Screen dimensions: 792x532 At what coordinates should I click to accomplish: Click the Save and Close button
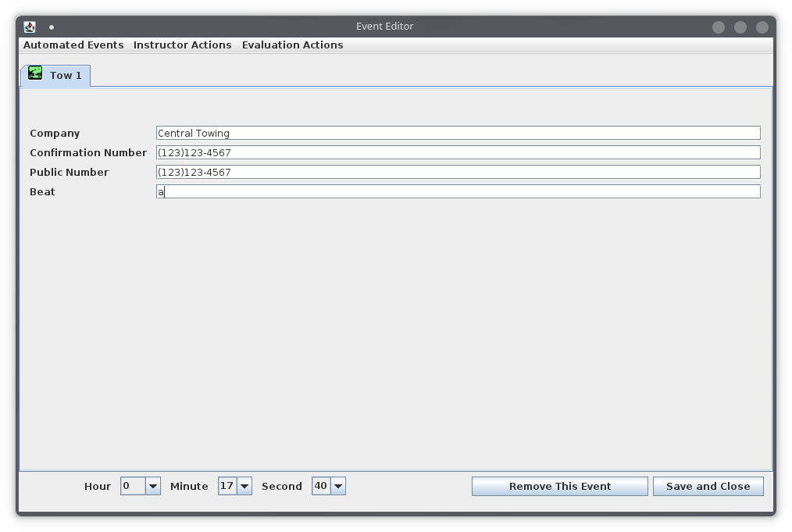coord(708,486)
